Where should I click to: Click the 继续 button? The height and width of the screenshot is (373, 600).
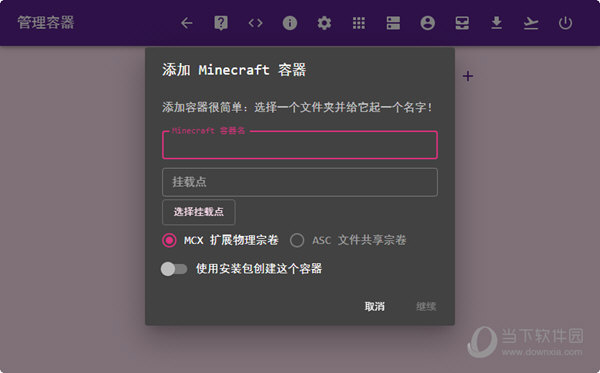(426, 306)
